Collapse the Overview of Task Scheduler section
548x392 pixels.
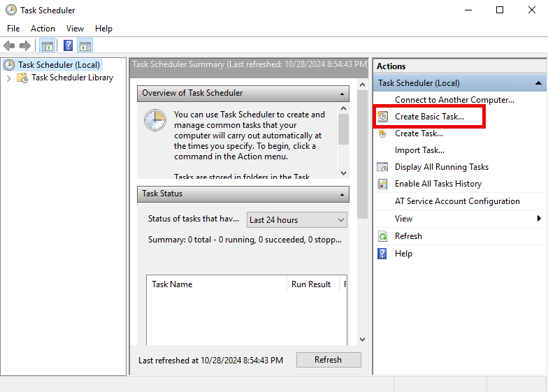pyautogui.click(x=342, y=93)
